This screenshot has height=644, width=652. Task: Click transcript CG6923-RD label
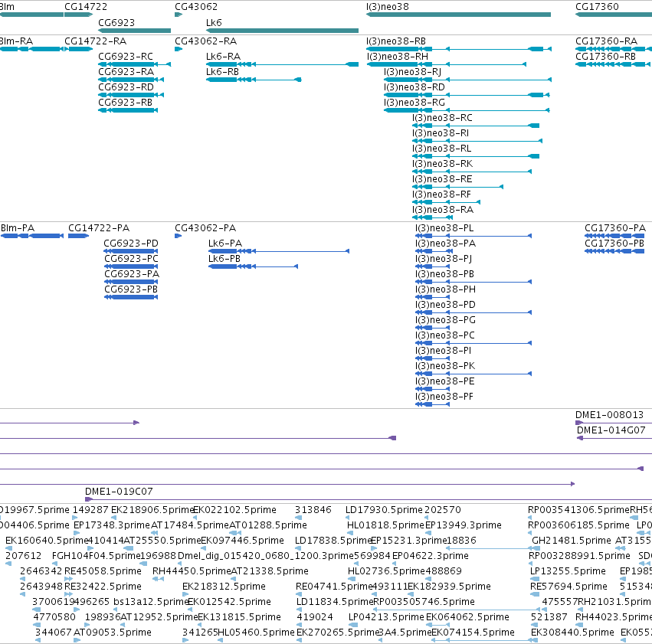click(126, 87)
